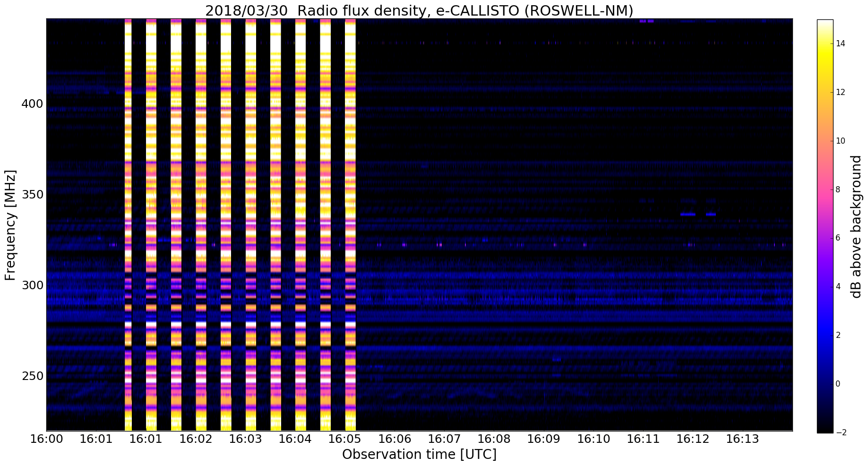This screenshot has width=868, height=466.
Task: Click the 16:04 time tick label
Action: click(295, 439)
